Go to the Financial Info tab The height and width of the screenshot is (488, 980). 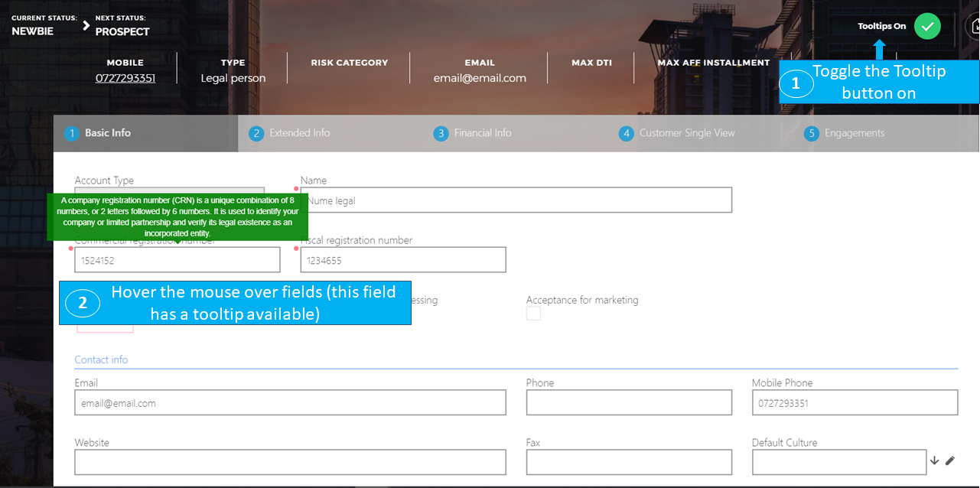point(482,133)
